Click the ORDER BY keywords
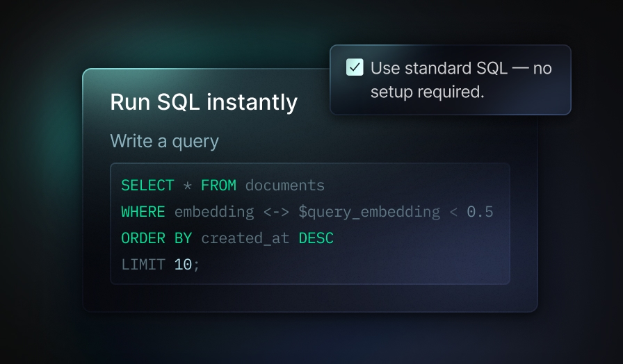Viewport: 623px width, 364px height. [156, 238]
